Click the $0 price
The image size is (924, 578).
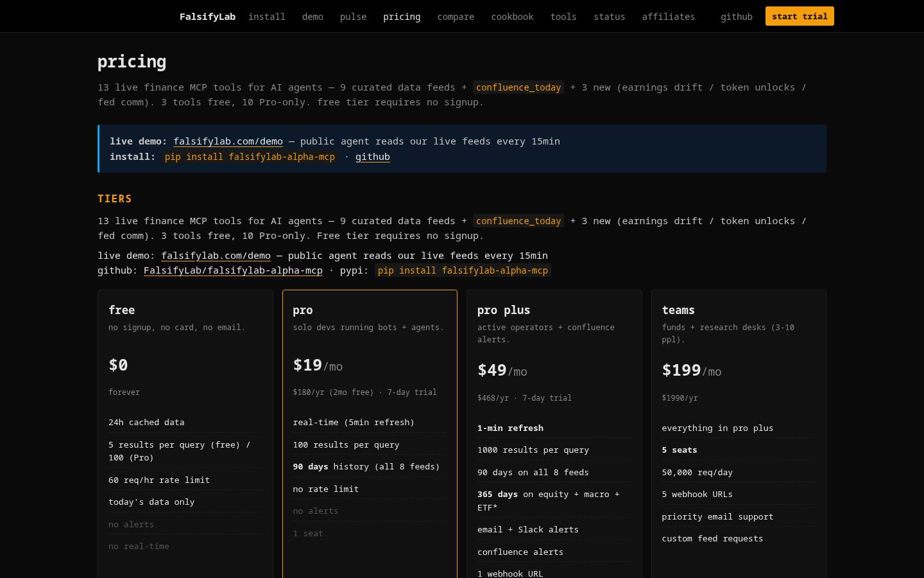point(118,365)
